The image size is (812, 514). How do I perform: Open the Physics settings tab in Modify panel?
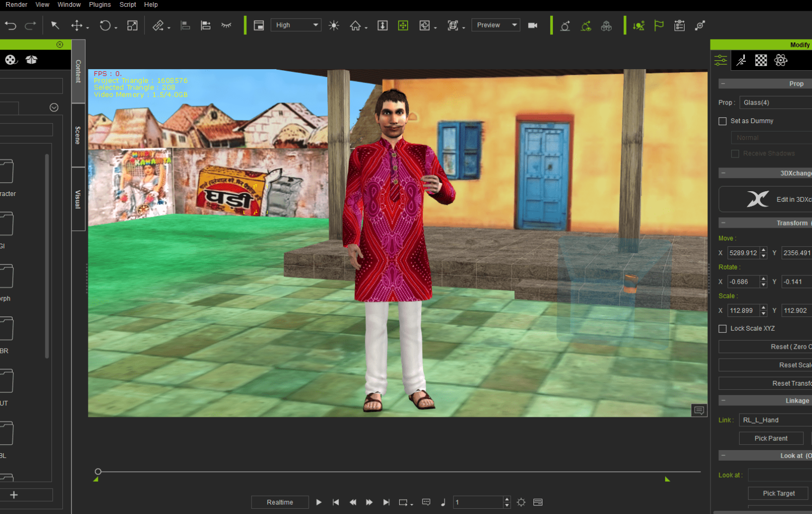click(781, 60)
